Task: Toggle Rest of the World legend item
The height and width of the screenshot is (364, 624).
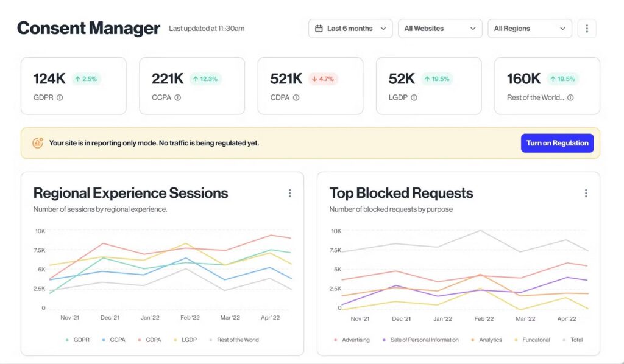Action: coord(233,340)
